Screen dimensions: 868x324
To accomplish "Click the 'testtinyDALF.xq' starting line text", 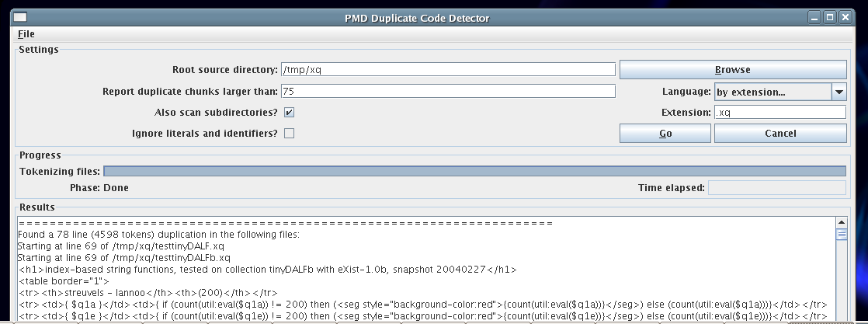I will tap(120, 246).
